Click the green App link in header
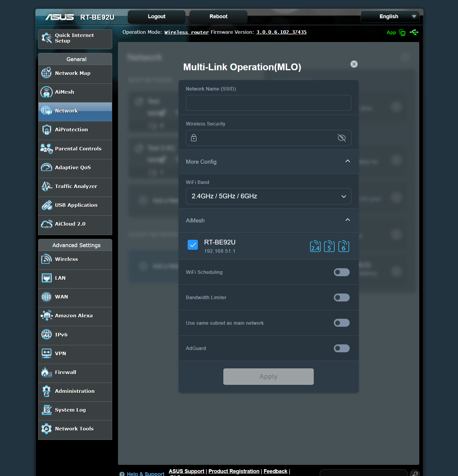The image size is (458, 476). (x=391, y=33)
